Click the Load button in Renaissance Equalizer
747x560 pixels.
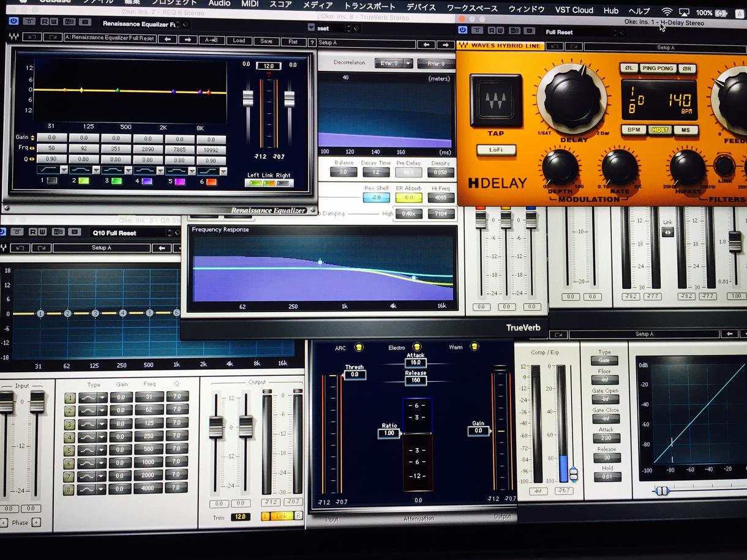coord(239,41)
